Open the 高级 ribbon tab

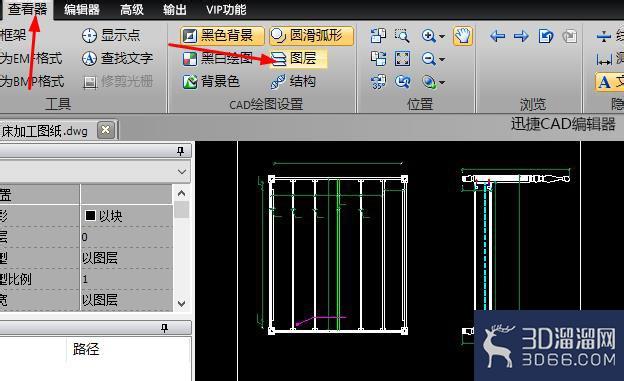tap(132, 10)
